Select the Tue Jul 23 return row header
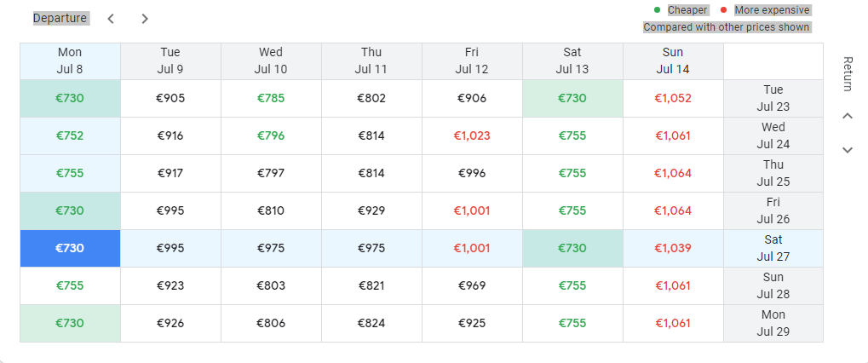The image size is (868, 363). tap(773, 99)
